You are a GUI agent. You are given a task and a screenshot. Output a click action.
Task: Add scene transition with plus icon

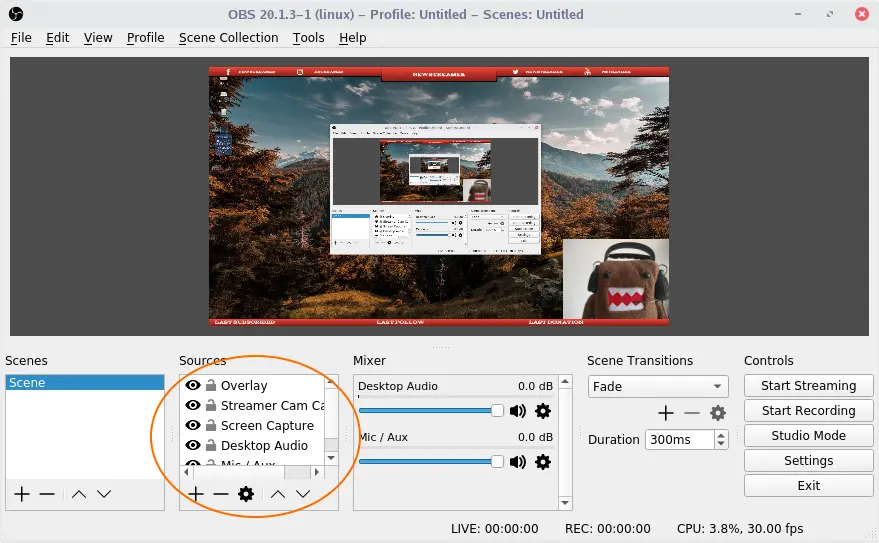point(666,413)
